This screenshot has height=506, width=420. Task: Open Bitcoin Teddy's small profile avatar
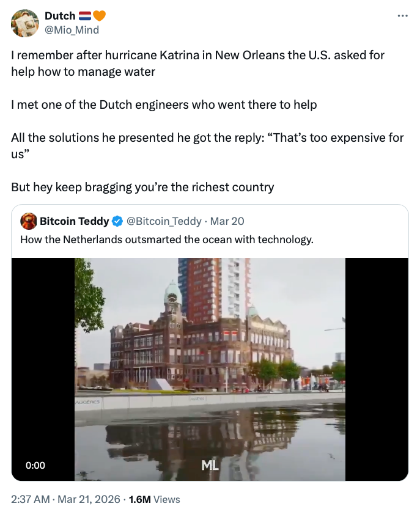coord(28,221)
